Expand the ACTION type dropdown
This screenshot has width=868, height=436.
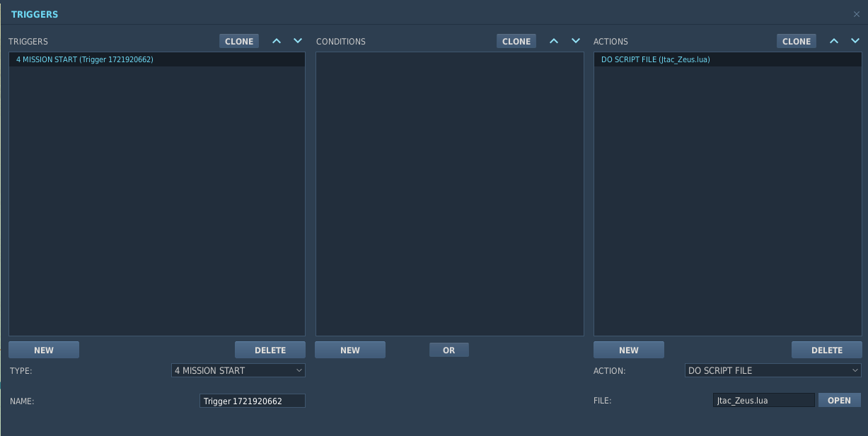[x=772, y=370]
